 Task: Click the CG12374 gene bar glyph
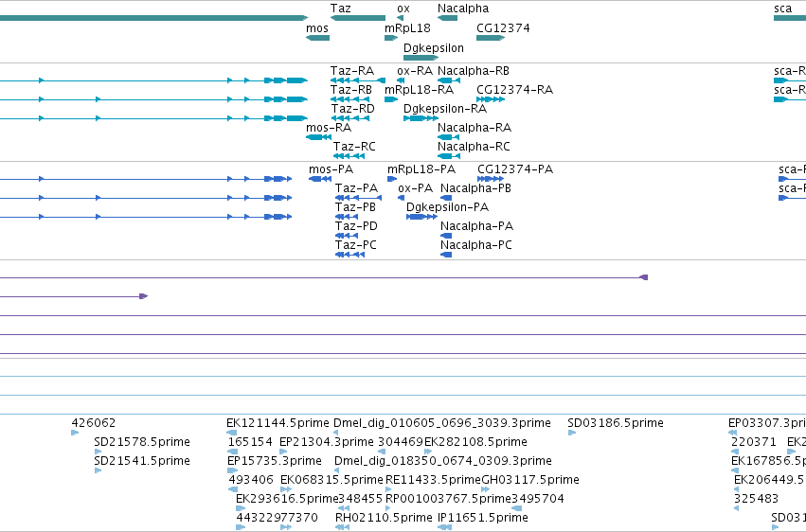[x=491, y=38]
